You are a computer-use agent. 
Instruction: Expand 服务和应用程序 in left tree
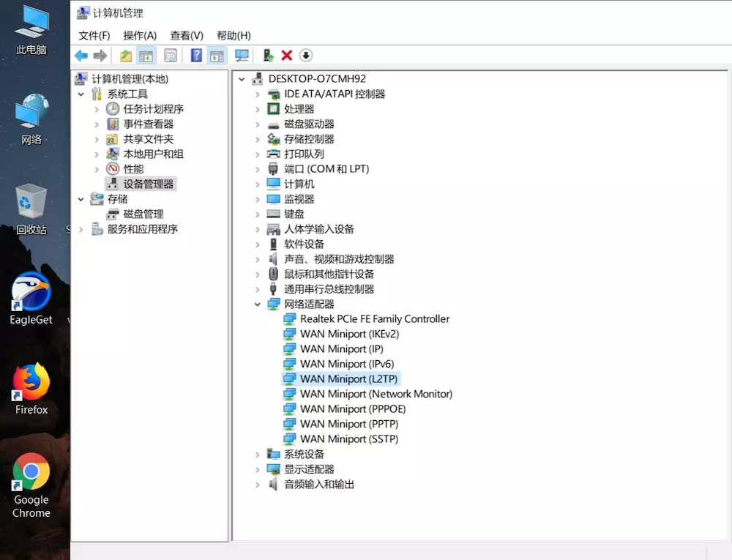tap(81, 229)
